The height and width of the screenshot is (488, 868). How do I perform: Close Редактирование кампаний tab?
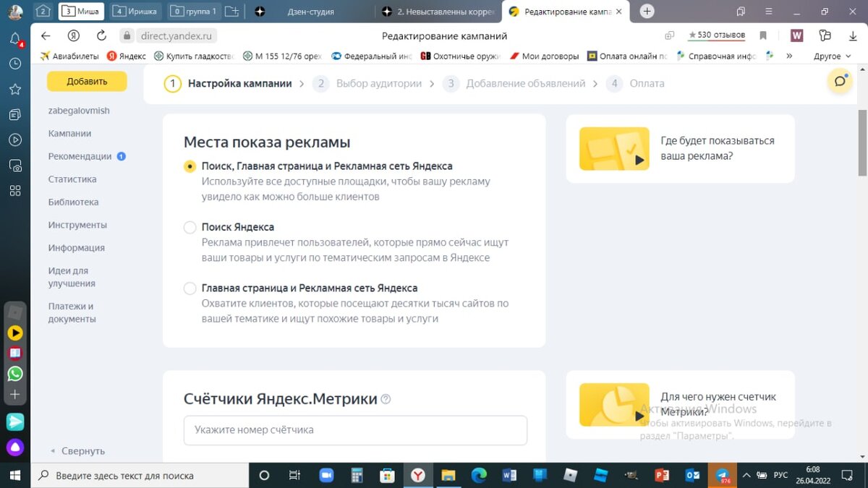point(617,12)
